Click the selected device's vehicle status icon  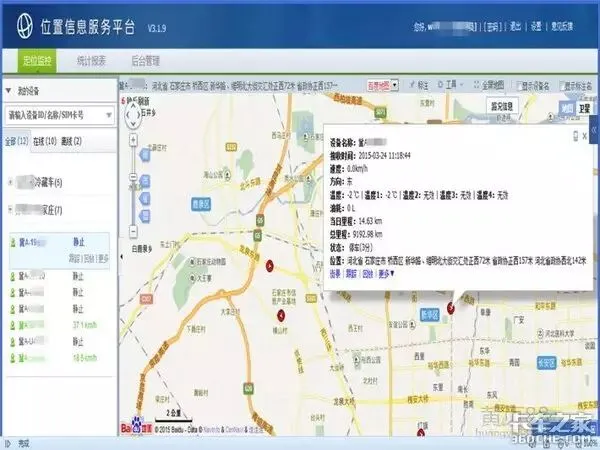point(13,242)
